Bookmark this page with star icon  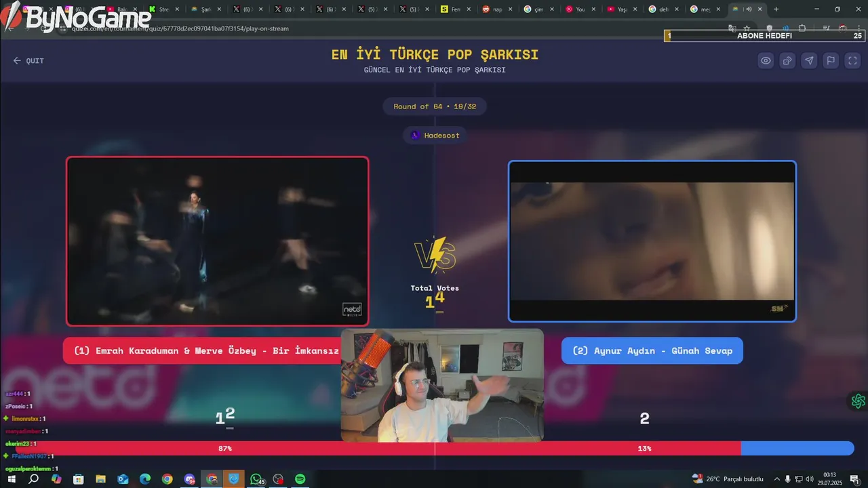click(x=747, y=28)
